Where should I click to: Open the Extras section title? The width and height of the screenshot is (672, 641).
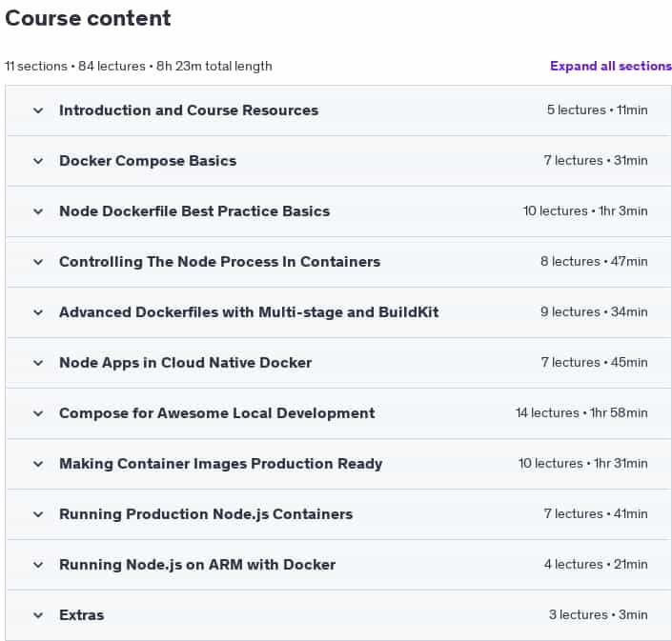click(81, 615)
